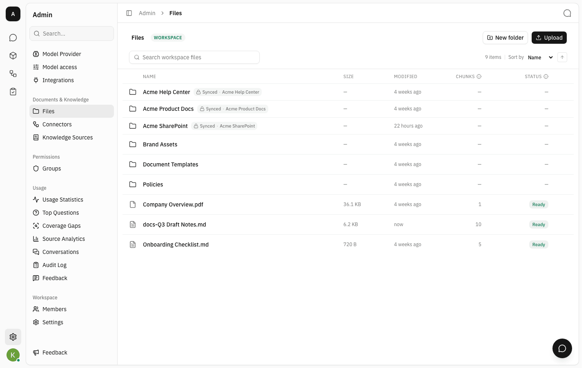The image size is (588, 368).
Task: Click the Company Overview.pdf file icon
Action: [133, 204]
